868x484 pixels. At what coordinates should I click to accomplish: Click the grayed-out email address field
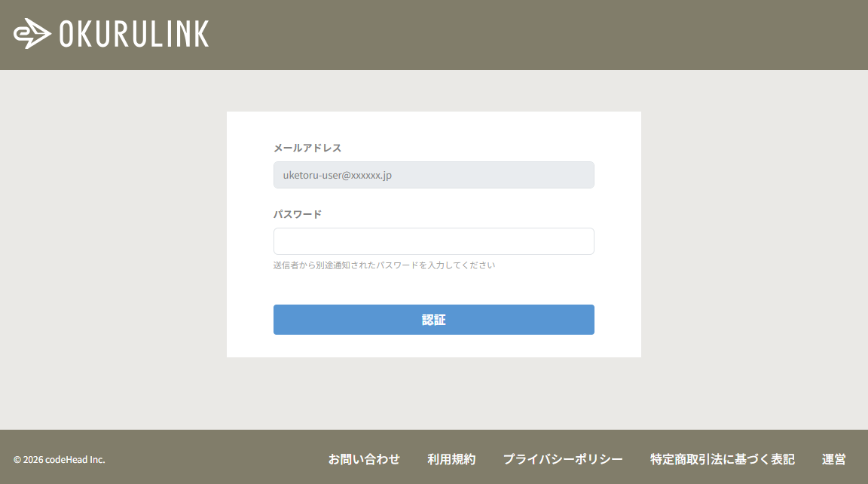coord(433,174)
